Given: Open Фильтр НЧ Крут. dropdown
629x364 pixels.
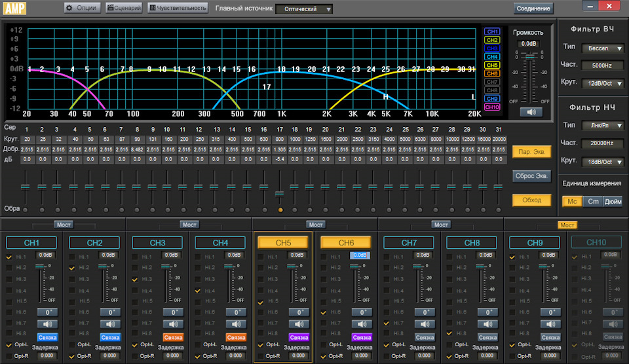Looking at the screenshot, I should pos(603,162).
